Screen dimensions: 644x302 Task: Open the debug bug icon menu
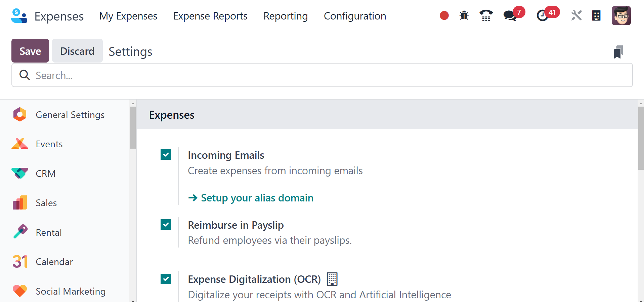[464, 15]
